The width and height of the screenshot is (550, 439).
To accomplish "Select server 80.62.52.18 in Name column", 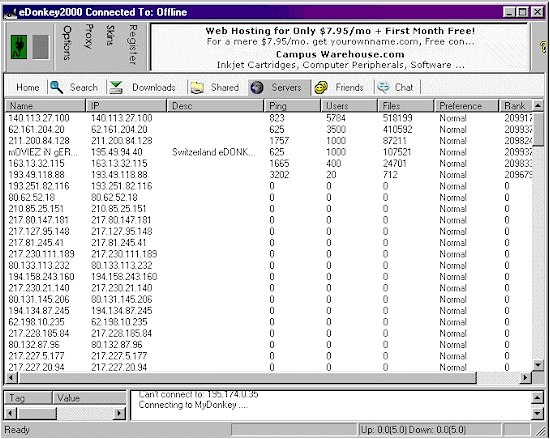I will 32,197.
